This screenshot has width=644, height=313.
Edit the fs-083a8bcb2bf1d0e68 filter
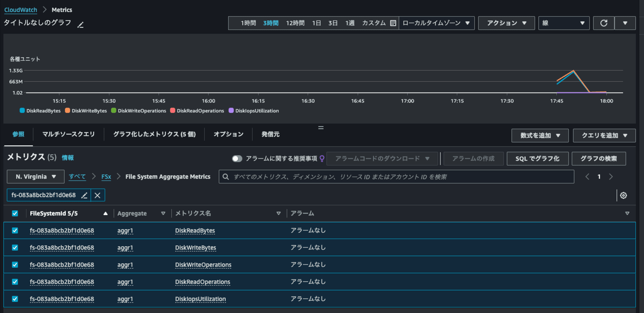point(84,195)
